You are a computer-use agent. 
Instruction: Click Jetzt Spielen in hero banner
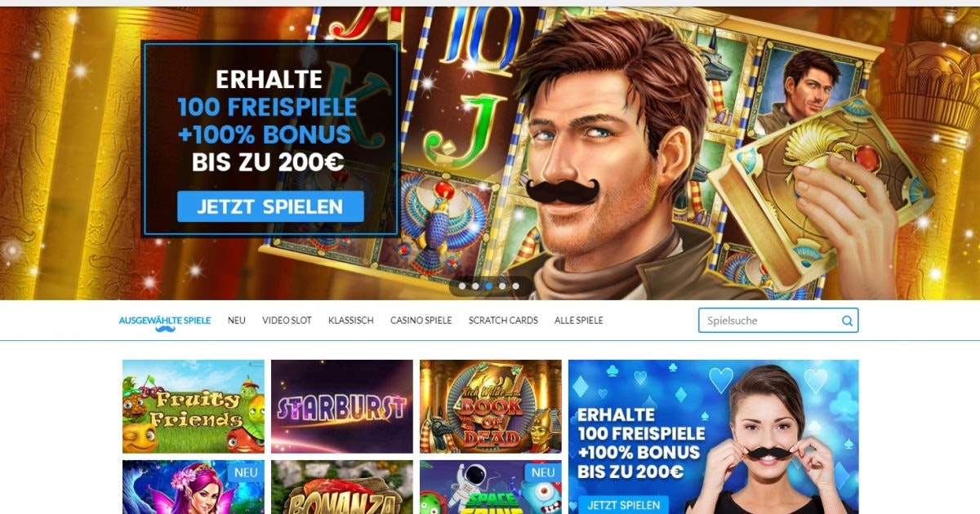click(x=270, y=206)
